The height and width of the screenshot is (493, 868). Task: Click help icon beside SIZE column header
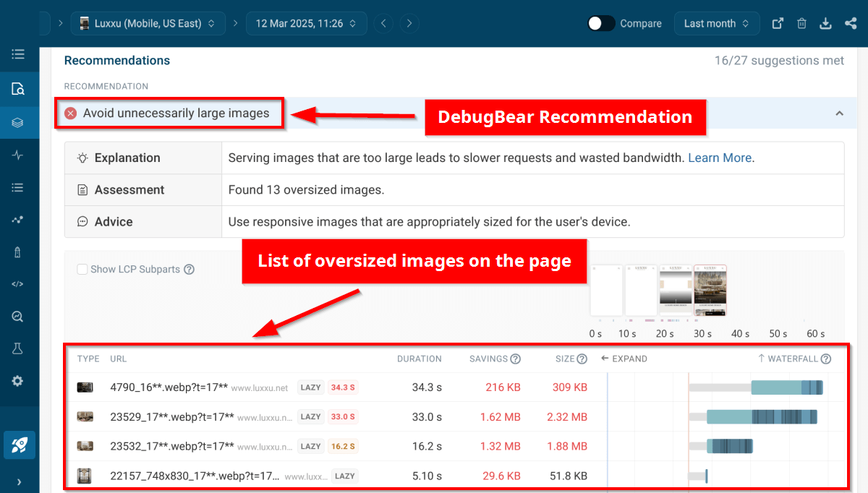pos(582,359)
